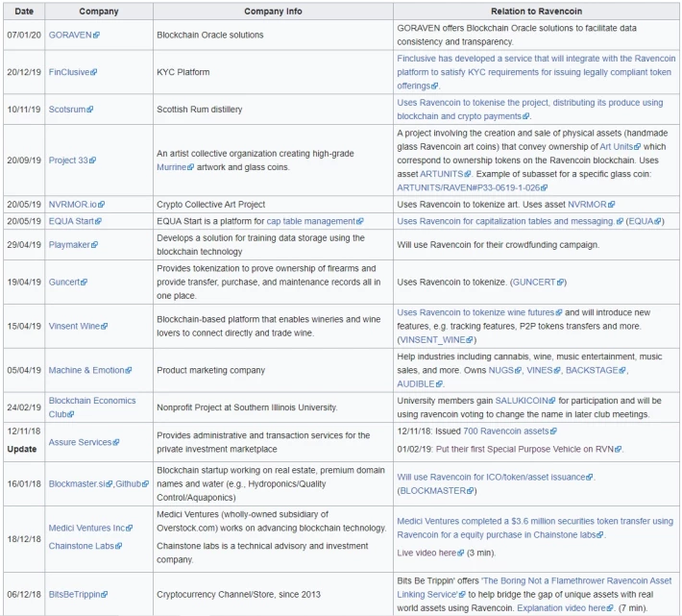Image resolution: width=682 pixels, height=616 pixels.
Task: Open the Explanation video here link
Action: (x=565, y=607)
